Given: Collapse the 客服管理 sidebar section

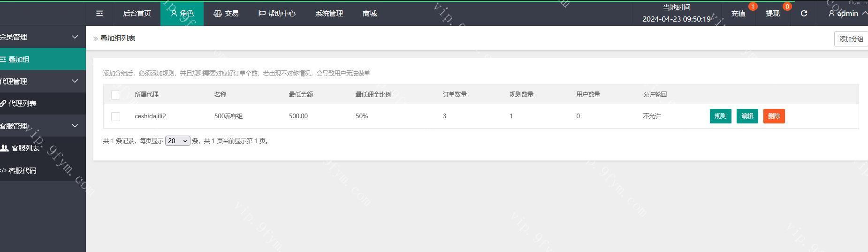Looking at the screenshot, I should tap(75, 126).
